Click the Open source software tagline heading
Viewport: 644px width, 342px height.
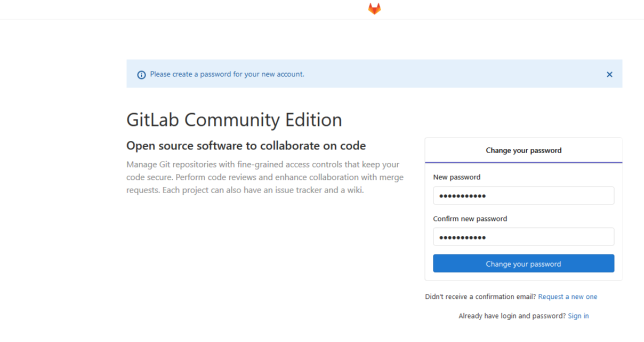246,146
